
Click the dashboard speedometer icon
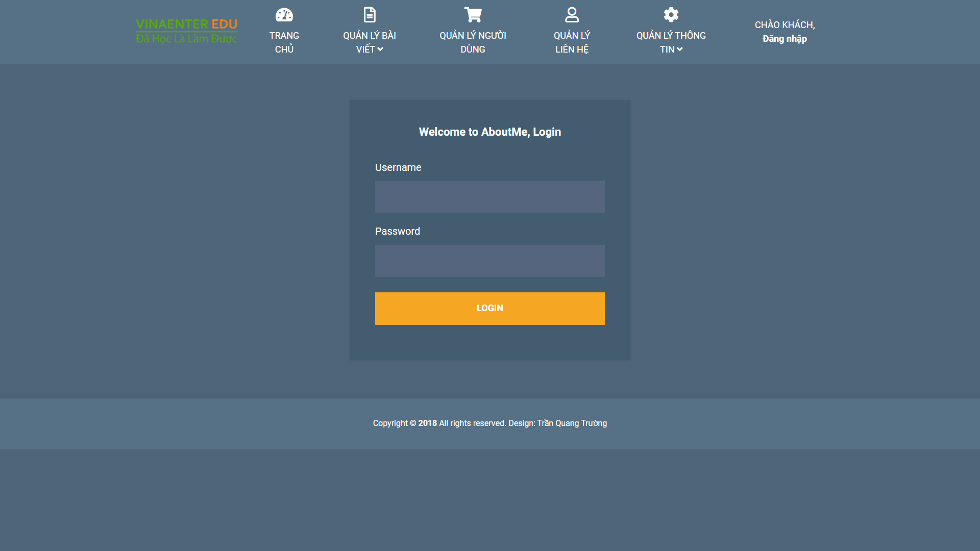[284, 15]
